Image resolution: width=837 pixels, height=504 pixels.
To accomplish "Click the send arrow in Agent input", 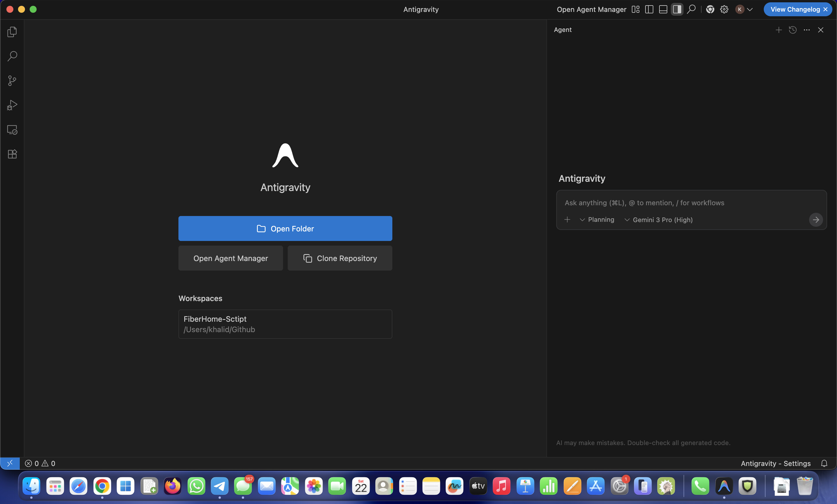I will click(815, 220).
